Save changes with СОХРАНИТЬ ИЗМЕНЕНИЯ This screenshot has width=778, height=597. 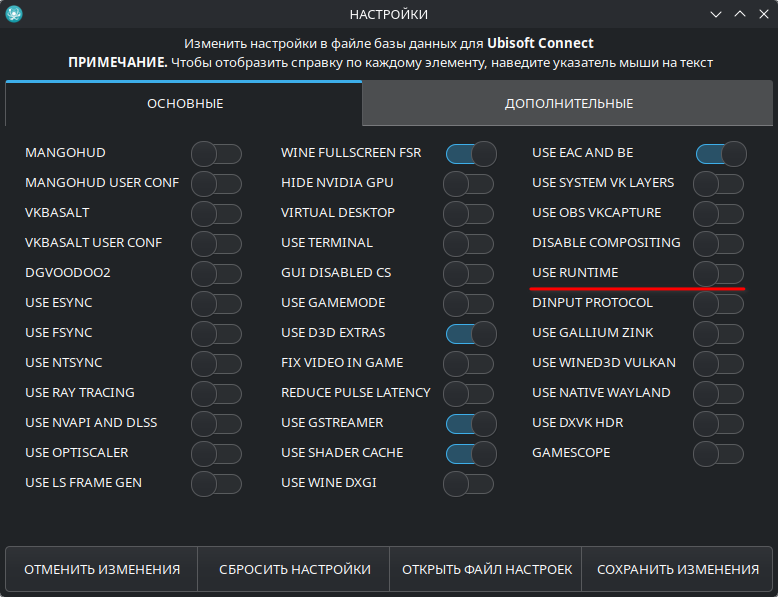click(677, 569)
